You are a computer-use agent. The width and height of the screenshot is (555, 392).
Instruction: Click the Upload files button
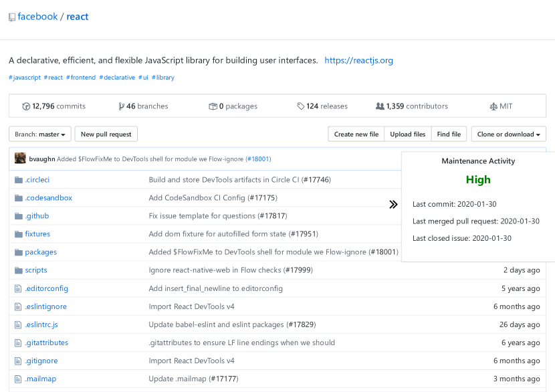click(x=408, y=134)
